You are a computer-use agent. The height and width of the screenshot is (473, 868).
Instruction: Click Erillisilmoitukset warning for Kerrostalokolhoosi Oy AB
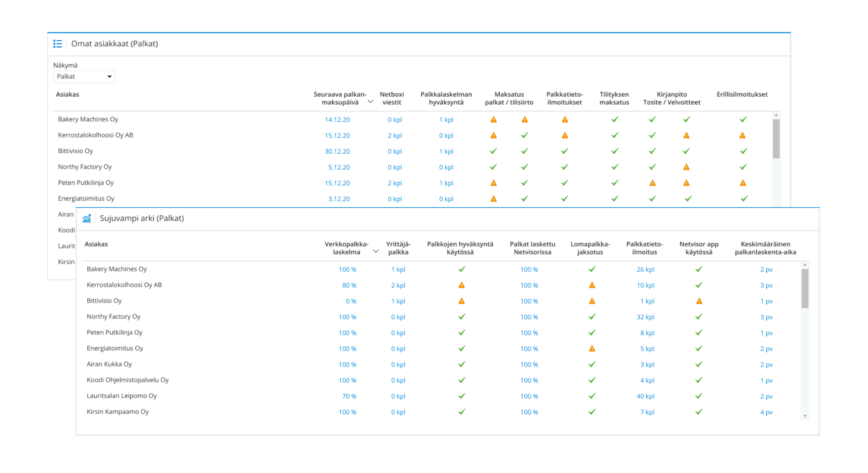click(743, 135)
